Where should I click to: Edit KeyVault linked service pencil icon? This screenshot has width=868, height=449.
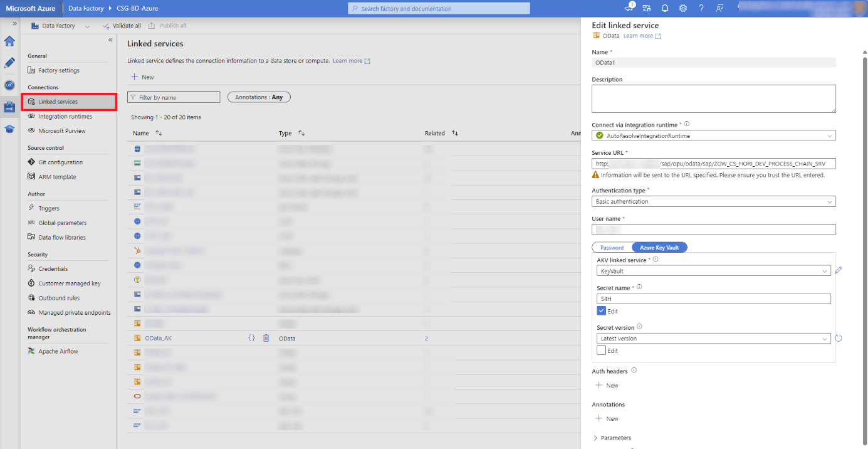(x=839, y=270)
